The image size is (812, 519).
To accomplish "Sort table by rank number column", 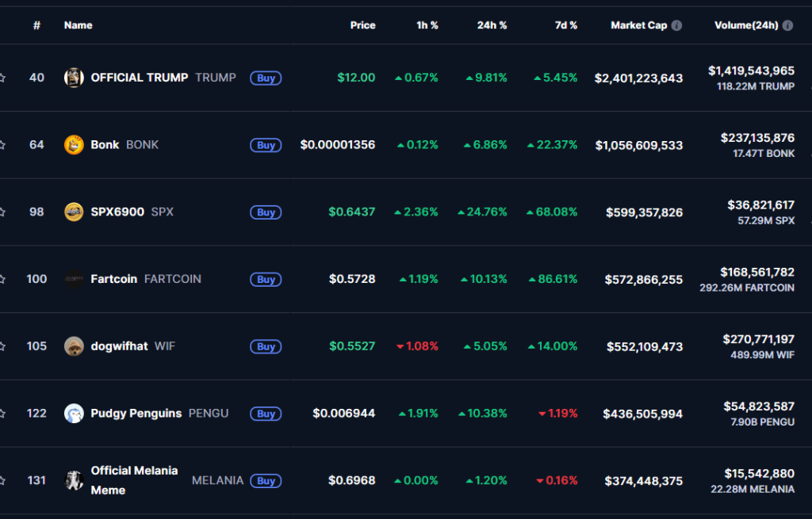I will click(x=36, y=25).
